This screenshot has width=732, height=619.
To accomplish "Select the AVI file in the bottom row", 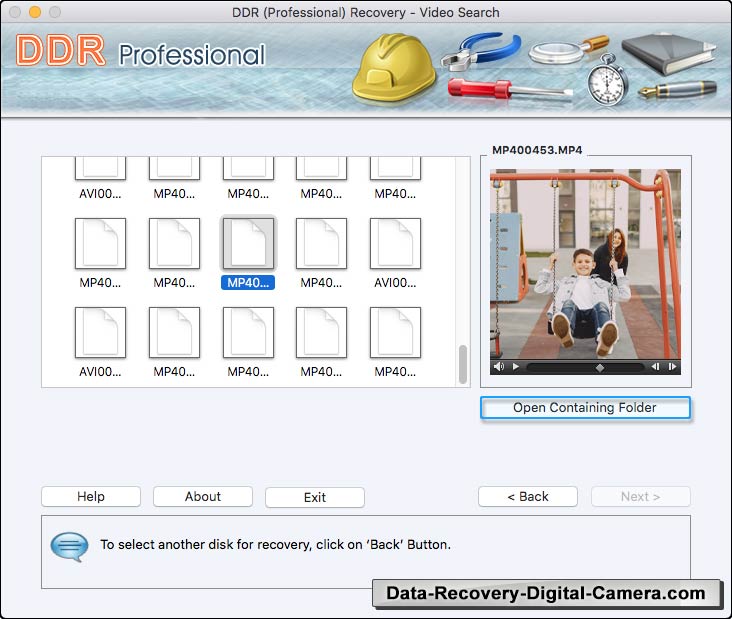I will [x=100, y=333].
